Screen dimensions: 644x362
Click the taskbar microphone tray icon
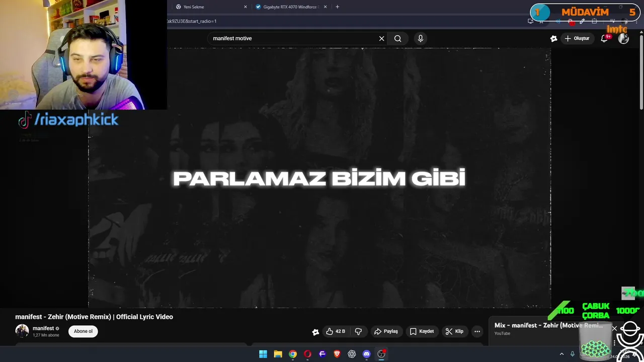572,354
